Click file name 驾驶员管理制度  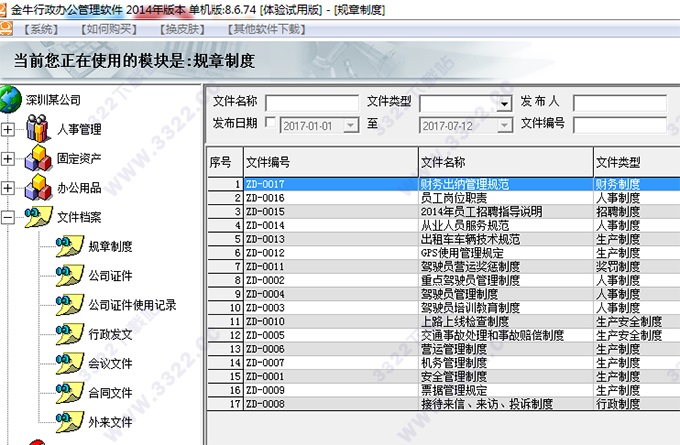(459, 294)
